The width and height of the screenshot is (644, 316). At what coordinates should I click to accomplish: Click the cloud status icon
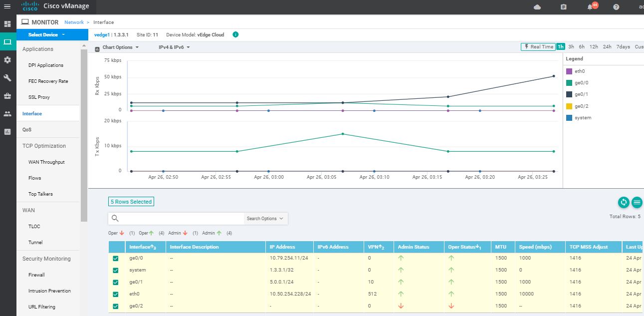pos(537,7)
